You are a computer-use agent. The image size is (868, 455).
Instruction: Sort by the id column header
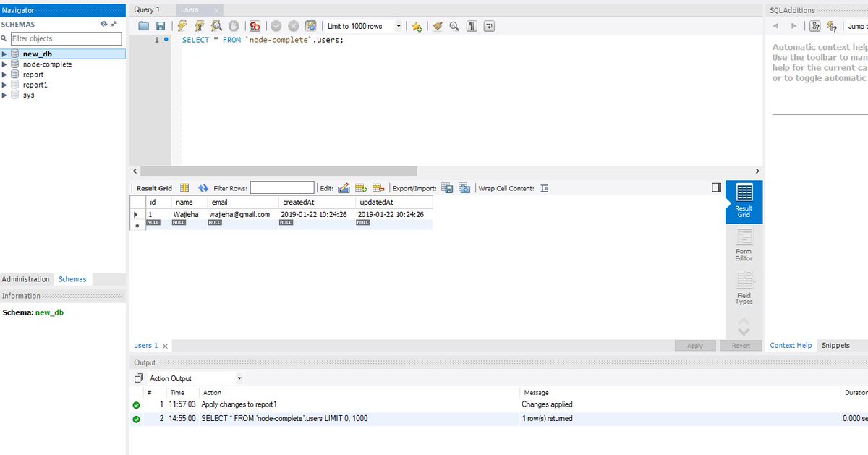tap(158, 203)
